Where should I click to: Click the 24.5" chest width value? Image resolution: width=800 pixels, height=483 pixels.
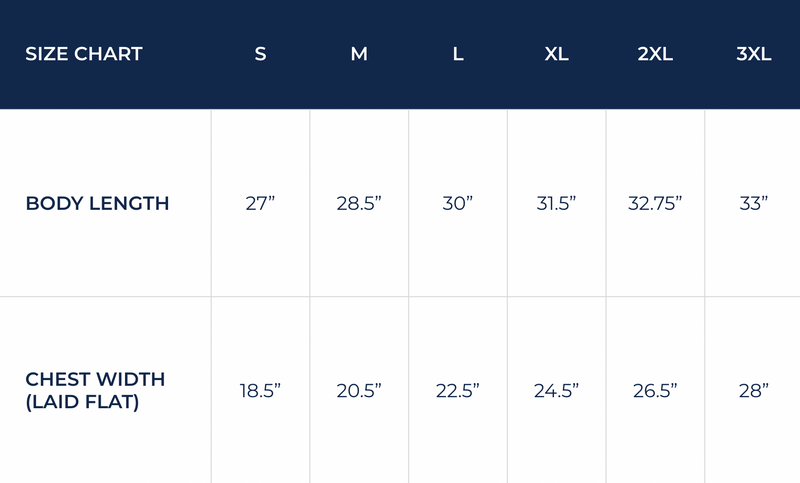pos(557,390)
